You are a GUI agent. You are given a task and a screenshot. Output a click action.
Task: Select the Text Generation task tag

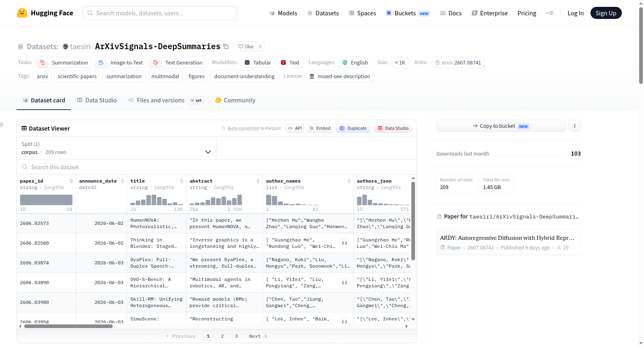178,63
